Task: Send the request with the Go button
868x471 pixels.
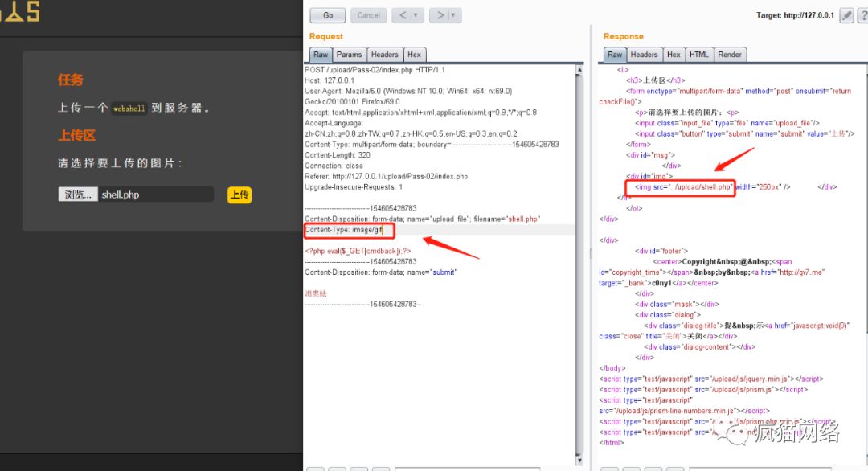Action: 328,15
